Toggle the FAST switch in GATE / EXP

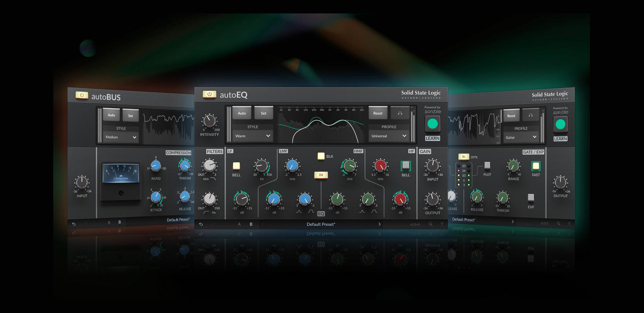(x=535, y=166)
